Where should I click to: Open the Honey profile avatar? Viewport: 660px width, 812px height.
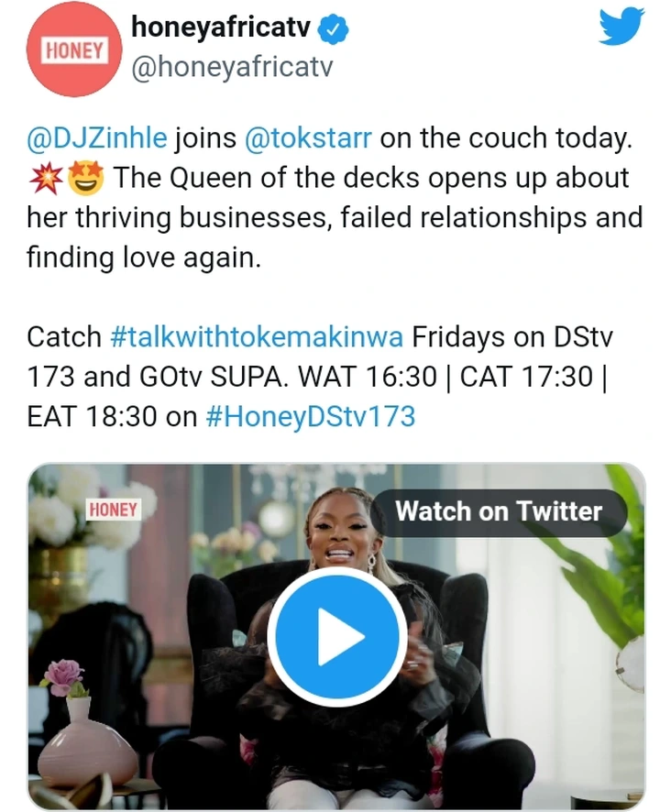coord(74,50)
